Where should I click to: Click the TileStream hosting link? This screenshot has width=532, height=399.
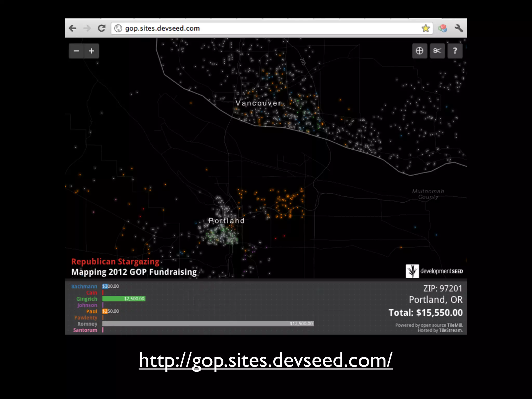pyautogui.click(x=451, y=330)
